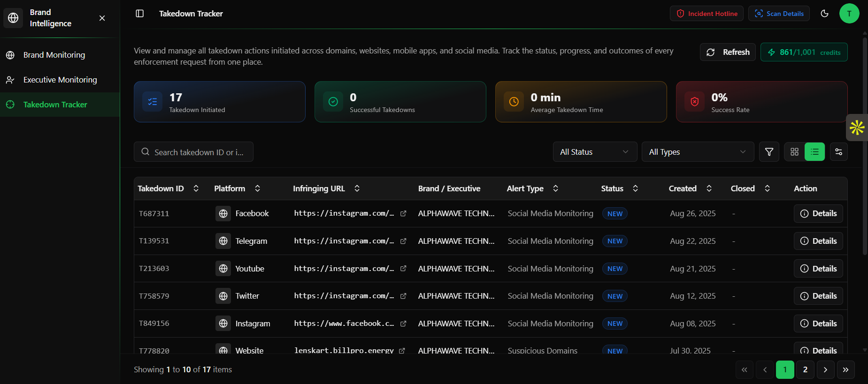The width and height of the screenshot is (868, 384).
Task: Switch to list view layout
Action: (814, 152)
